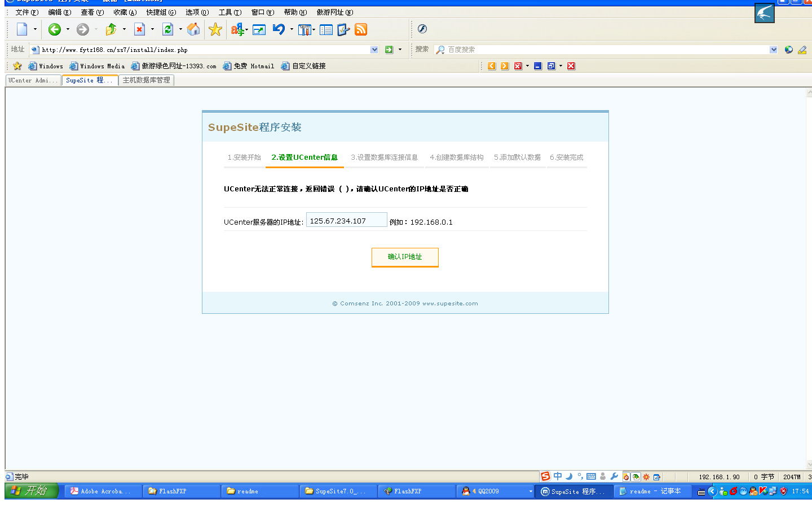Screen dimensions: 812x508
Task: Go back with green arrow button
Action: 55,29
